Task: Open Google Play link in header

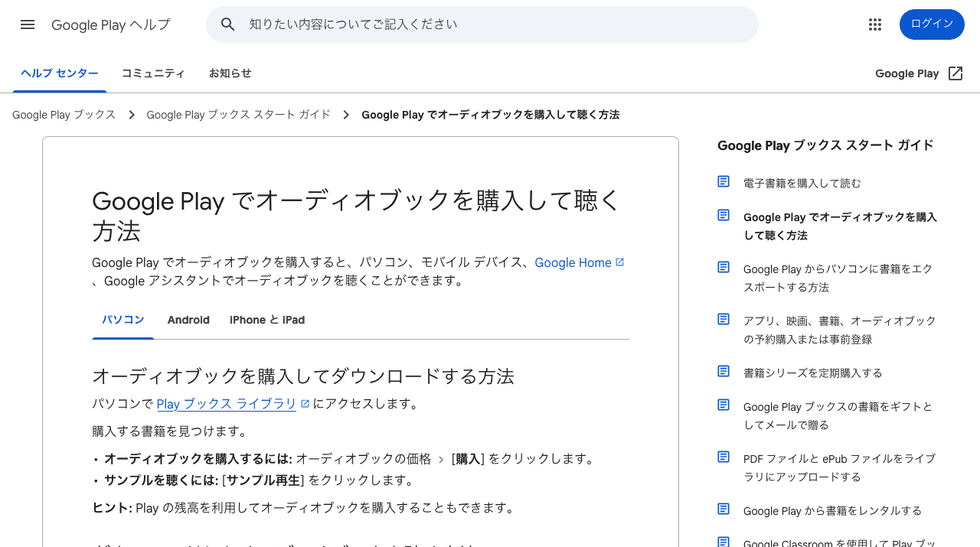Action: 907,73
